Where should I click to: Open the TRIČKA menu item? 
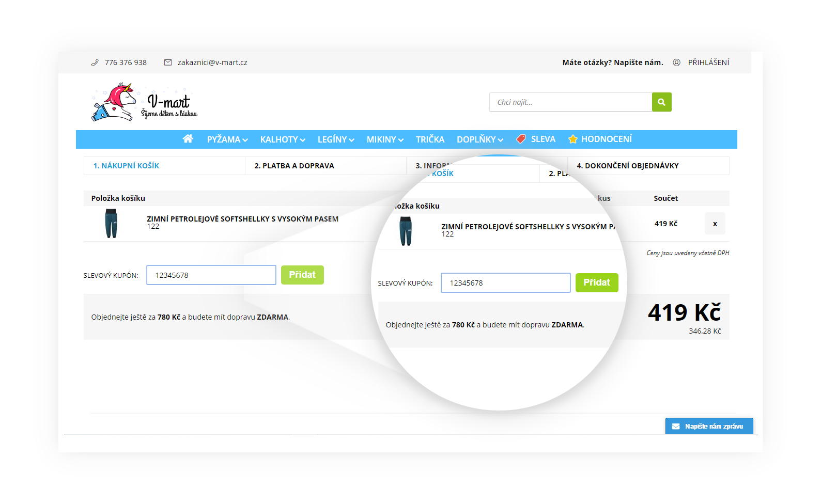430,139
